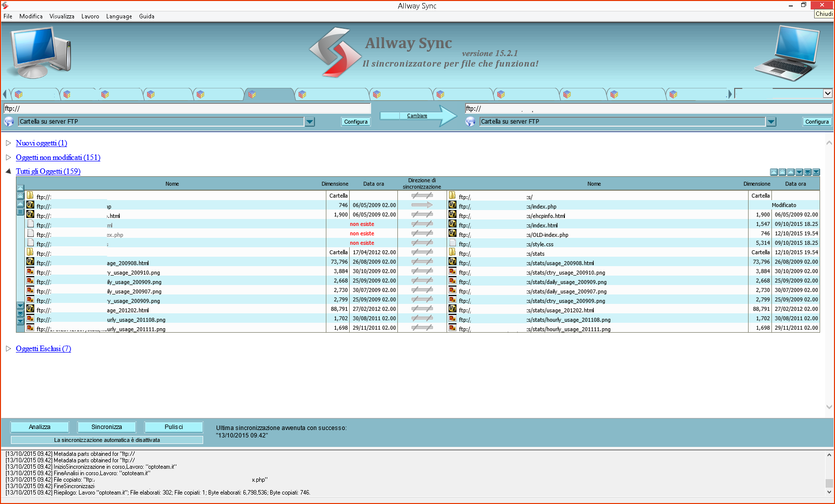This screenshot has width=835, height=504.
Task: Open the Guida menu
Action: [147, 16]
